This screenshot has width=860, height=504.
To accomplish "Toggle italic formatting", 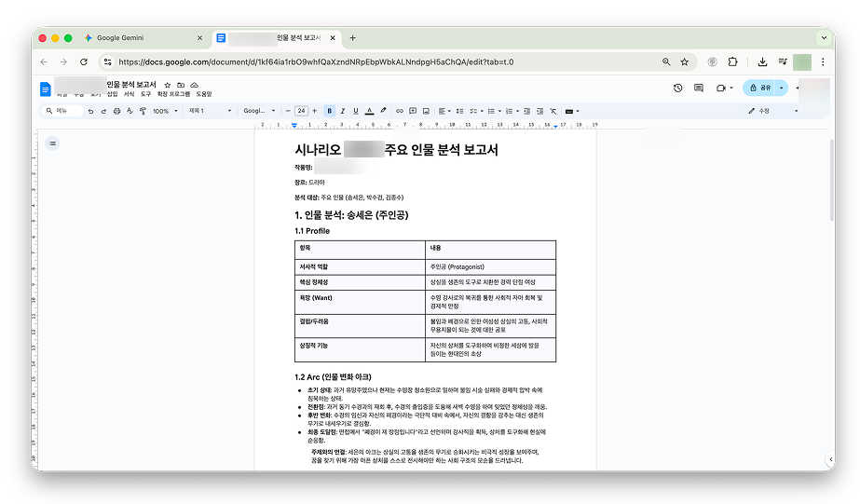I will (x=343, y=111).
